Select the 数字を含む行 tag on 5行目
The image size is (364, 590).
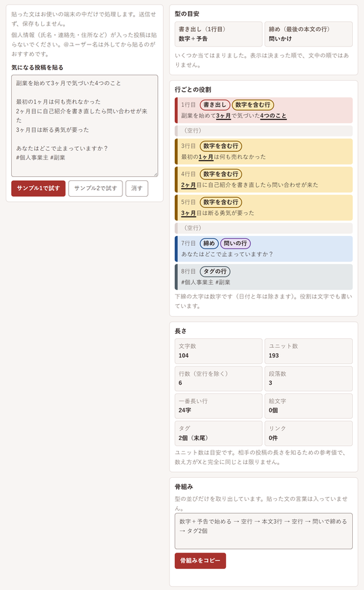coord(221,202)
